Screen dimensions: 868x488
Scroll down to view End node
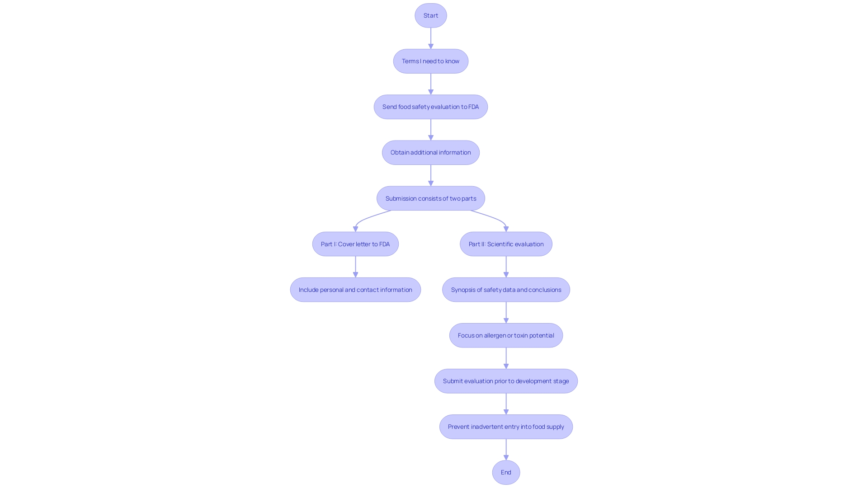coord(505,472)
